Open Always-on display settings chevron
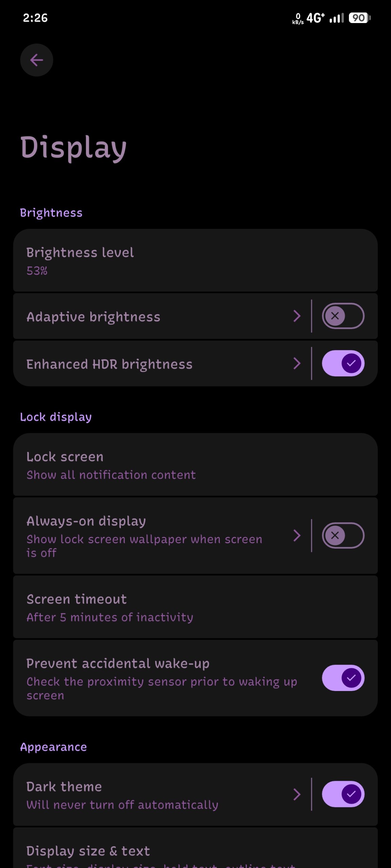 297,536
